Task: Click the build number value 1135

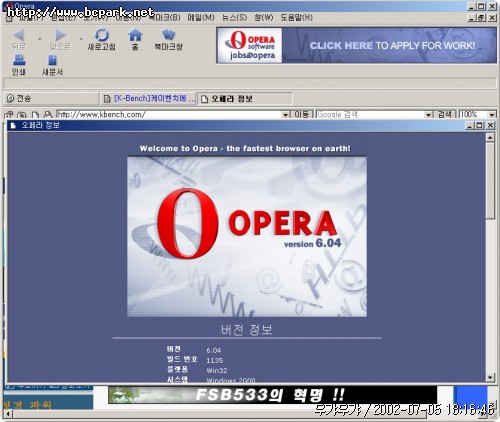Action: [214, 360]
